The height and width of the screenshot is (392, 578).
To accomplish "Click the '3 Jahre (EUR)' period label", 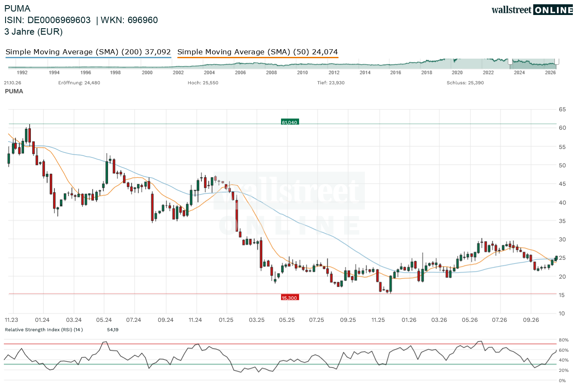I will 33,32.
